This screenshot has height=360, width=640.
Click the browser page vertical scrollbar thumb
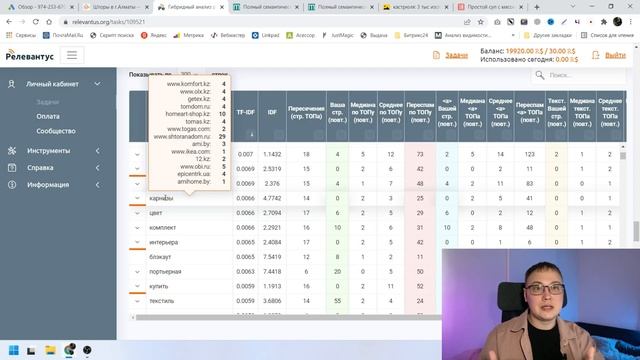(x=636, y=231)
